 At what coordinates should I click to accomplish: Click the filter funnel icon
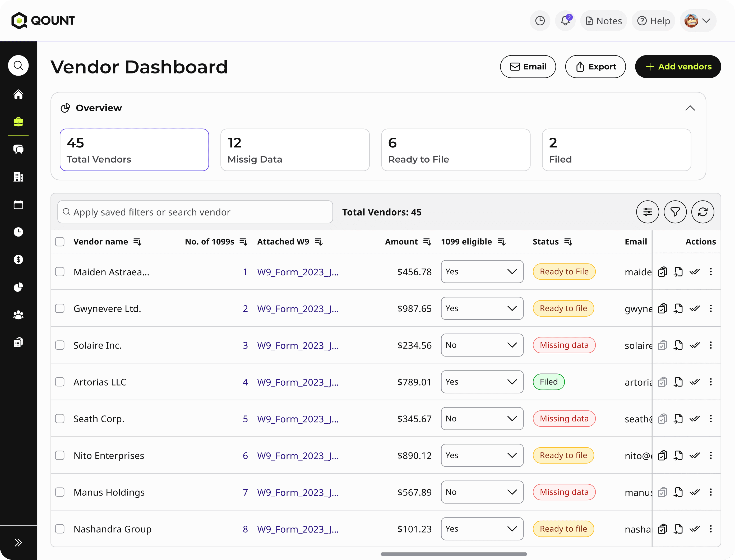coord(675,212)
